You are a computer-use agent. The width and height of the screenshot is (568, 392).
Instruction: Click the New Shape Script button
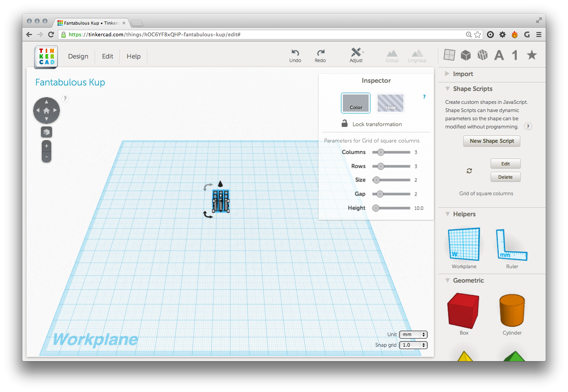coord(492,141)
